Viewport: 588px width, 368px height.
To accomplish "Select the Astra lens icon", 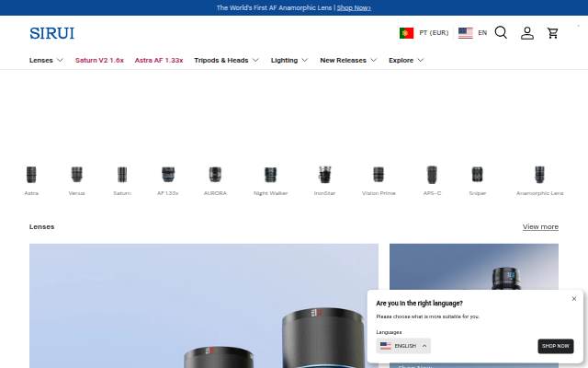I will click(x=31, y=175).
